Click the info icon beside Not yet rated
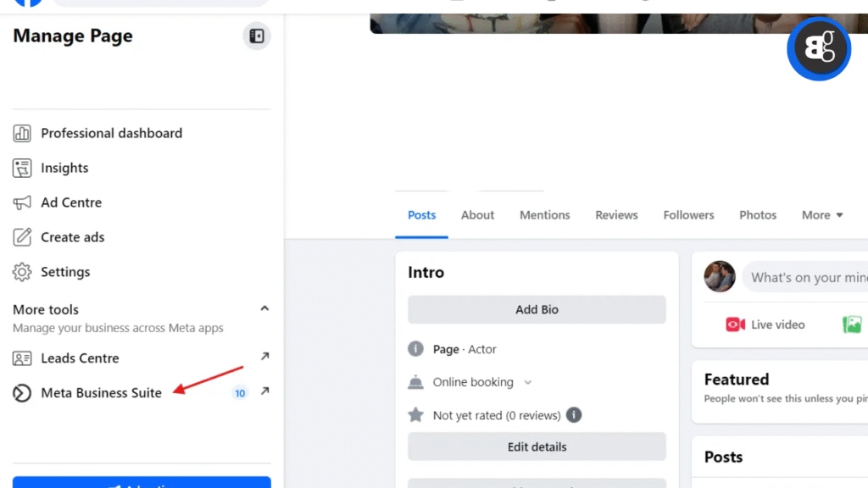868x488 pixels. (574, 415)
